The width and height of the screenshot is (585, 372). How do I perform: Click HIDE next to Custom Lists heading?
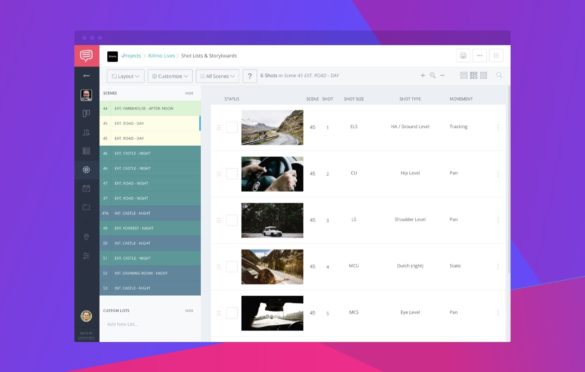(189, 311)
